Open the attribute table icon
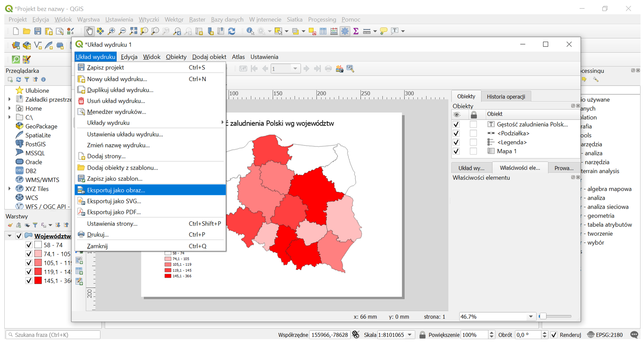The image size is (644, 343). [323, 31]
